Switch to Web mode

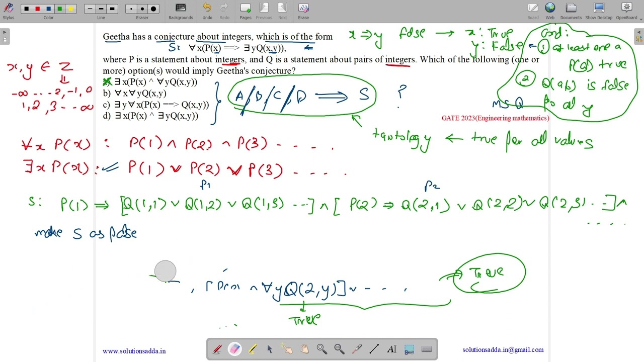[x=550, y=11]
